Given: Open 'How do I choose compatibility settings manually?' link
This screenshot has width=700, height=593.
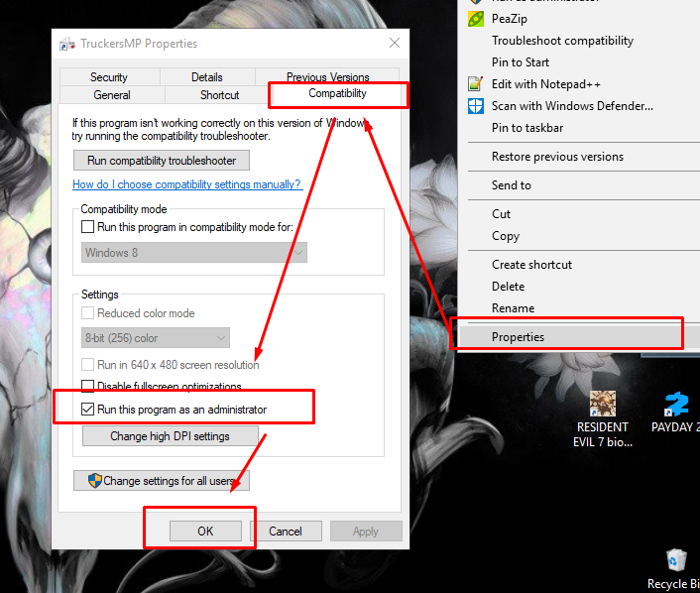Looking at the screenshot, I should (x=187, y=184).
